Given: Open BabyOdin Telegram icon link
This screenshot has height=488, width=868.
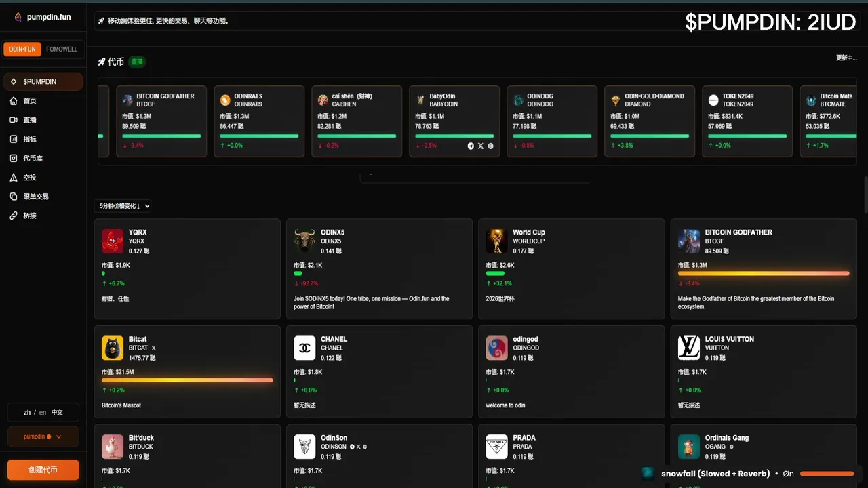Looking at the screenshot, I should [x=471, y=146].
